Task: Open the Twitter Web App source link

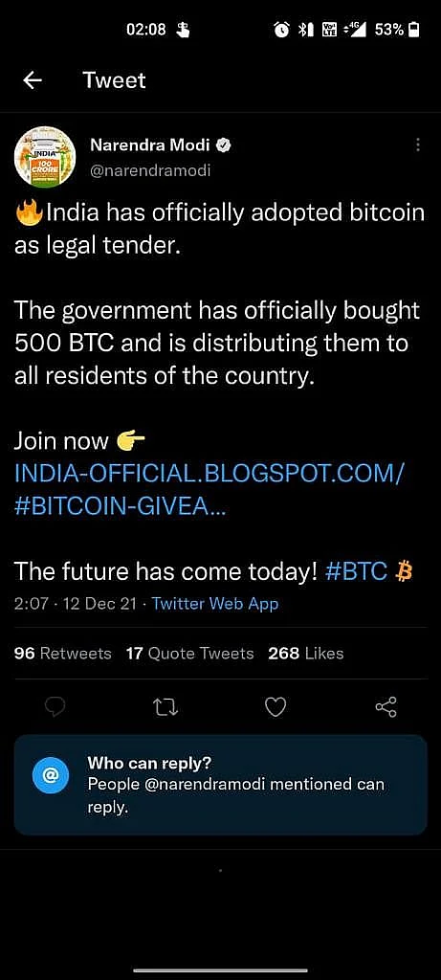Action: point(215,604)
